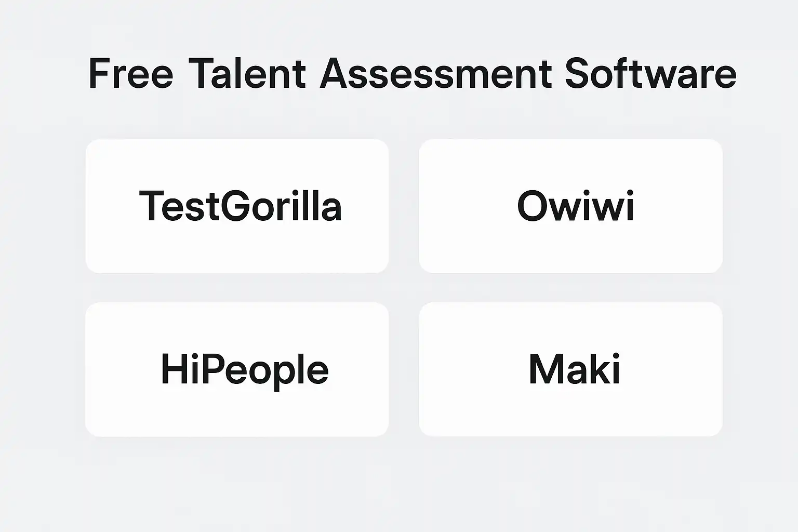This screenshot has height=532, width=798.
Task: Click the letter M starting Maki
Action: pyautogui.click(x=543, y=369)
